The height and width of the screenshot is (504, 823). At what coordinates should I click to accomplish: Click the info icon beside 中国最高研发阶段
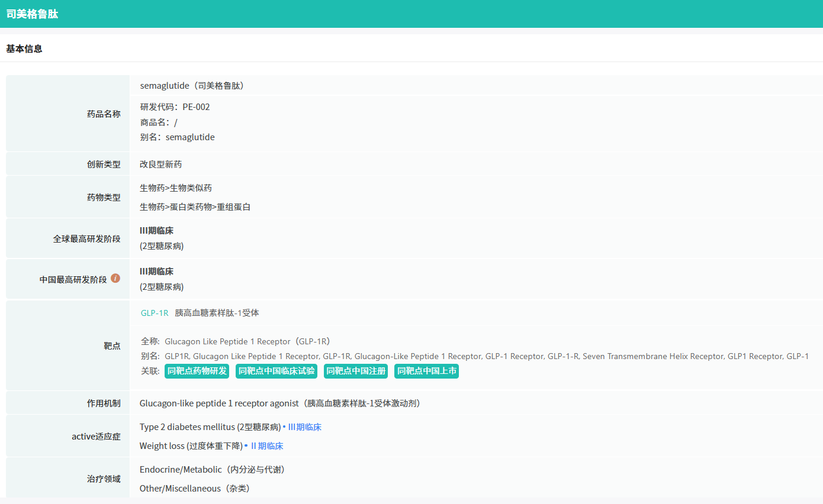(x=115, y=278)
